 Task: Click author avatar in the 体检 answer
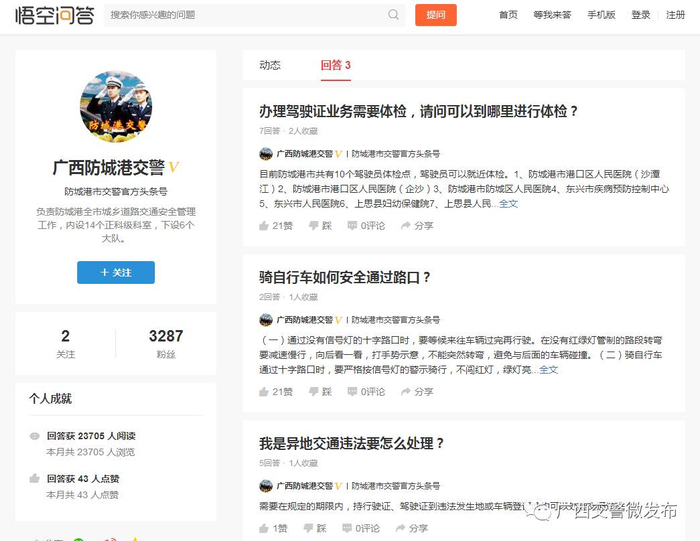point(266,154)
